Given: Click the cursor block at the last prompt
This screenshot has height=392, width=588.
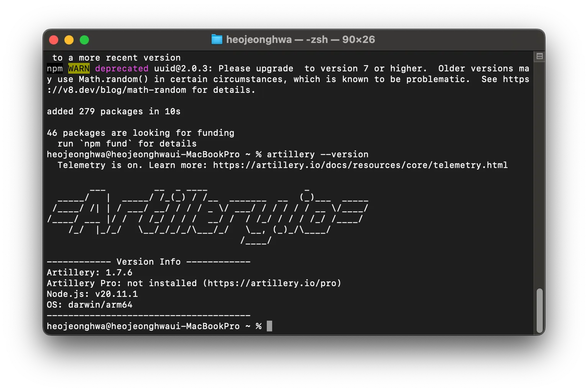Looking at the screenshot, I should (x=269, y=326).
